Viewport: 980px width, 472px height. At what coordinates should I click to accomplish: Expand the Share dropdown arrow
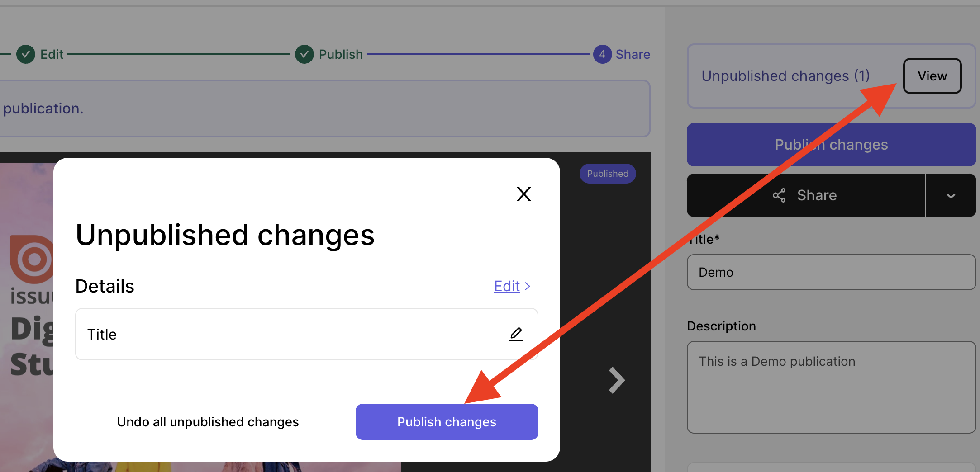(951, 195)
